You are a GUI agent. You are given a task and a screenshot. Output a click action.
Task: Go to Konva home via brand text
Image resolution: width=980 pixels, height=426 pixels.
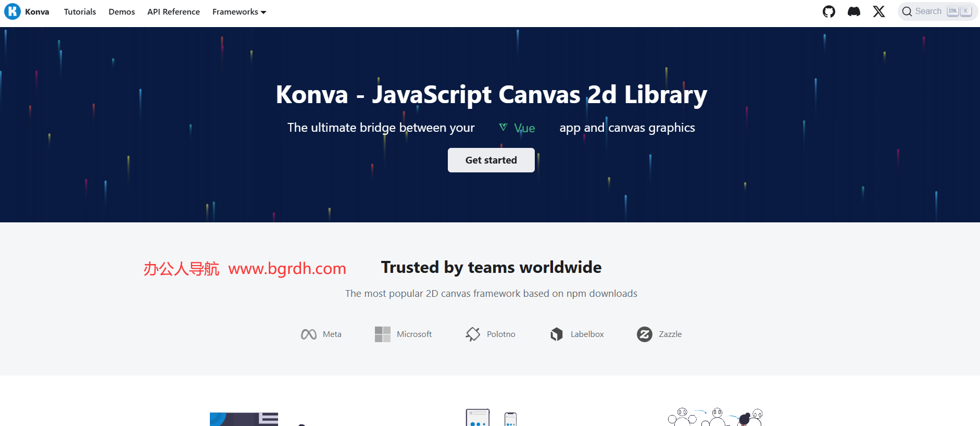(x=37, y=12)
